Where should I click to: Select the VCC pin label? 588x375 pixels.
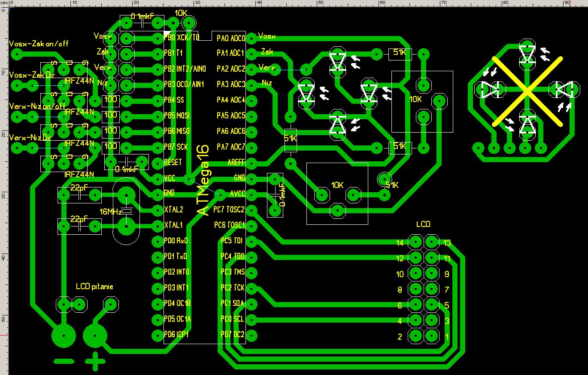coord(170,178)
